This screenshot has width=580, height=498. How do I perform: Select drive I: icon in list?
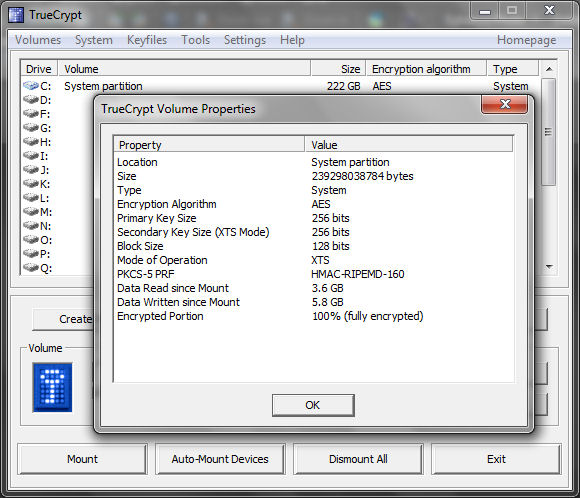point(31,156)
